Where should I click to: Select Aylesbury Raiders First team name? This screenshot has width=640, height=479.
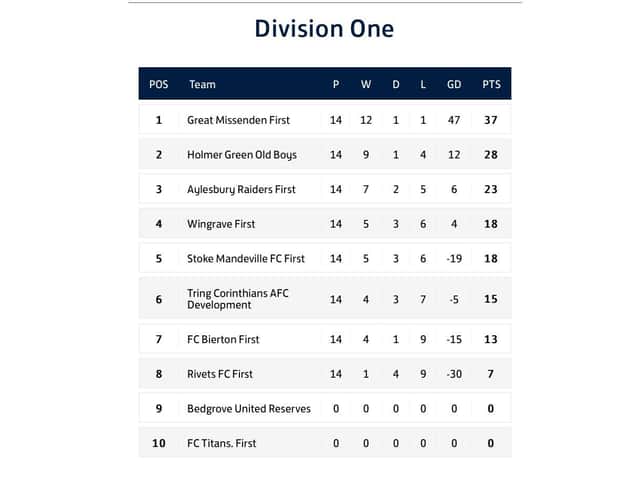[x=241, y=190]
